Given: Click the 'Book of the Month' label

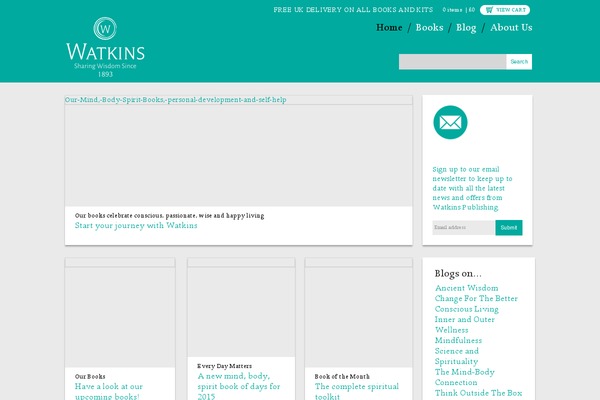Looking at the screenshot, I should pos(342,376).
